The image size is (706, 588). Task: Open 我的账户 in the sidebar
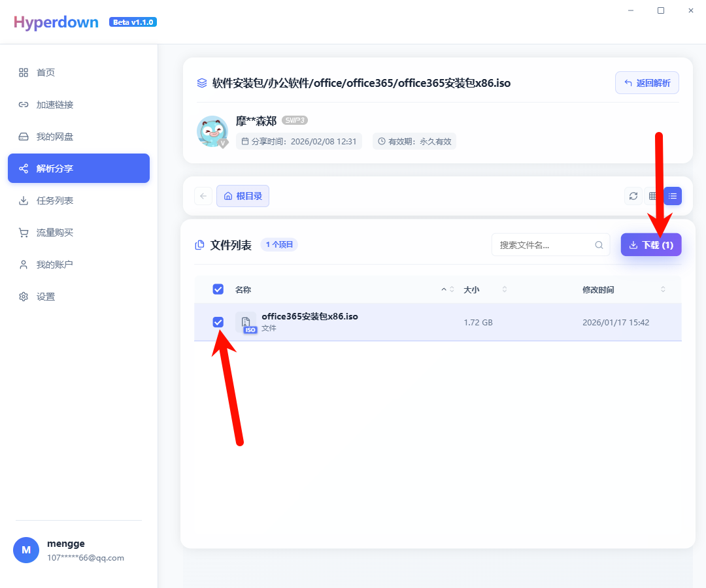pyautogui.click(x=56, y=264)
